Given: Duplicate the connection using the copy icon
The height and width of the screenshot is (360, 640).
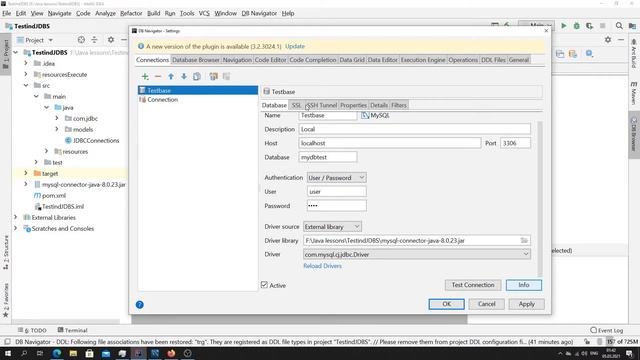Looking at the screenshot, I should [x=197, y=76].
